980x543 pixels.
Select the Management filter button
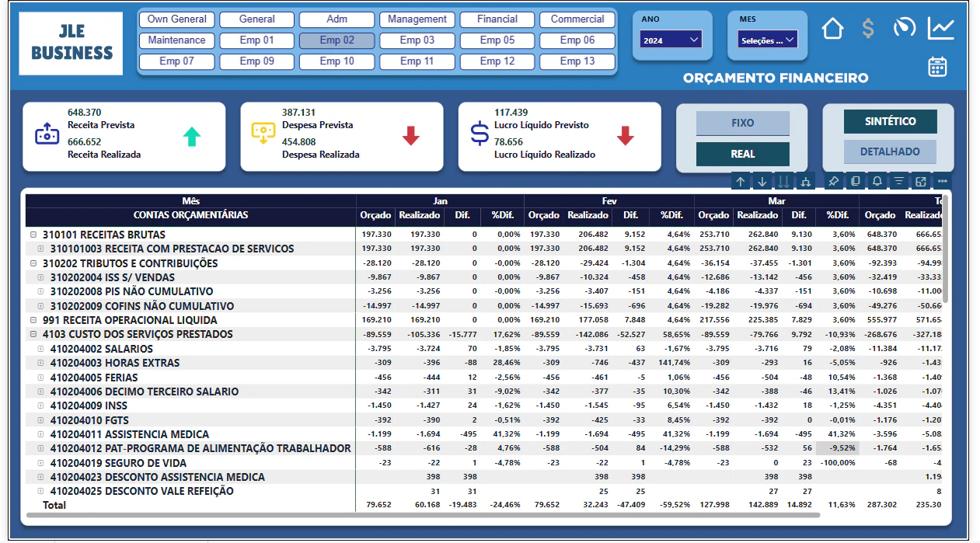tap(417, 19)
